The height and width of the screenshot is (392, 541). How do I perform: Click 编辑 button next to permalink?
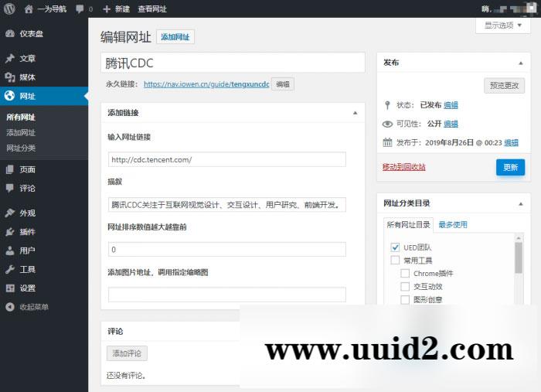(283, 84)
